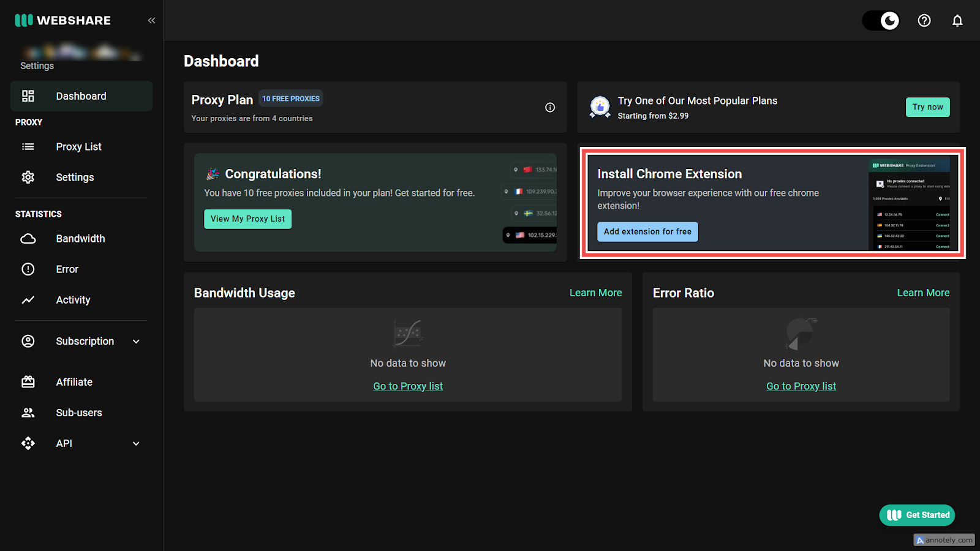The height and width of the screenshot is (551, 980).
Task: Open the Sub-users page
Action: [x=81, y=413]
